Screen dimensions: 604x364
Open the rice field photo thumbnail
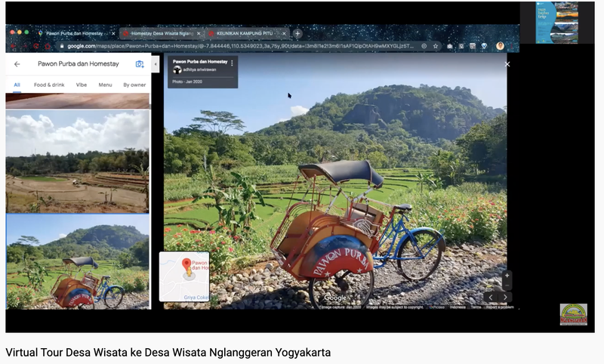pos(77,162)
